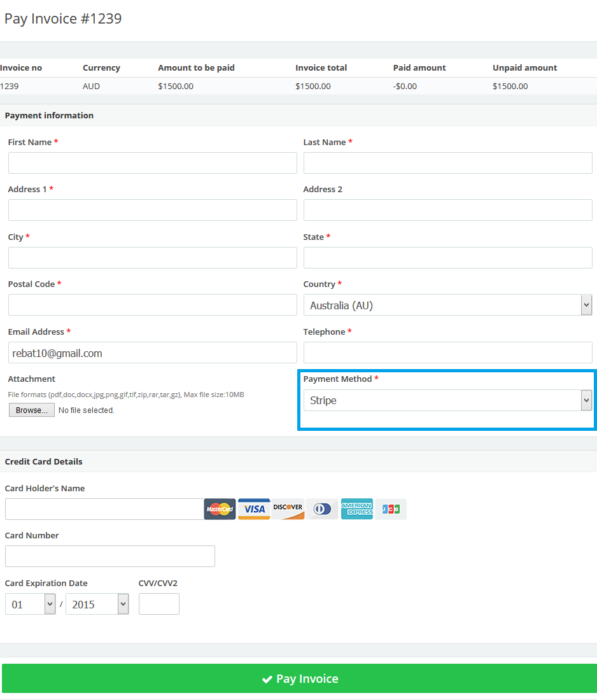This screenshot has width=597, height=700.
Task: Click the Visa card icon
Action: pyautogui.click(x=254, y=509)
